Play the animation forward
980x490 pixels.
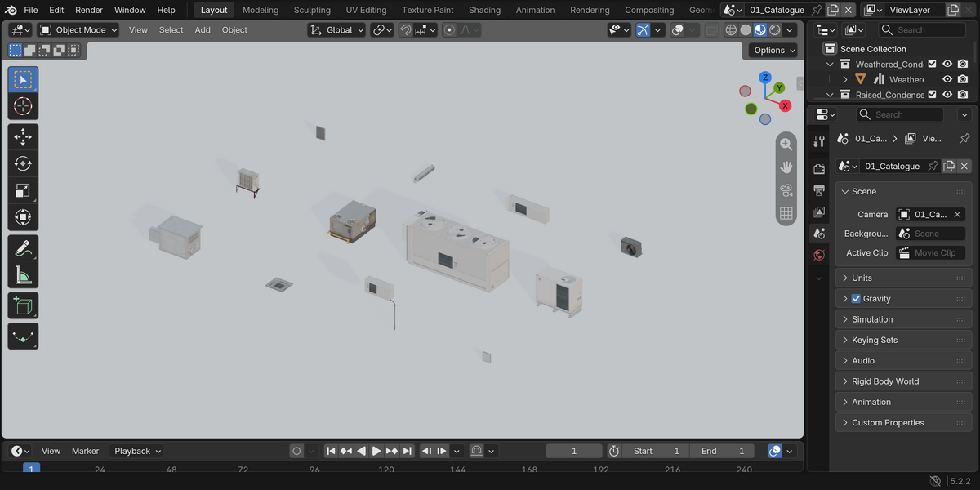point(376,451)
